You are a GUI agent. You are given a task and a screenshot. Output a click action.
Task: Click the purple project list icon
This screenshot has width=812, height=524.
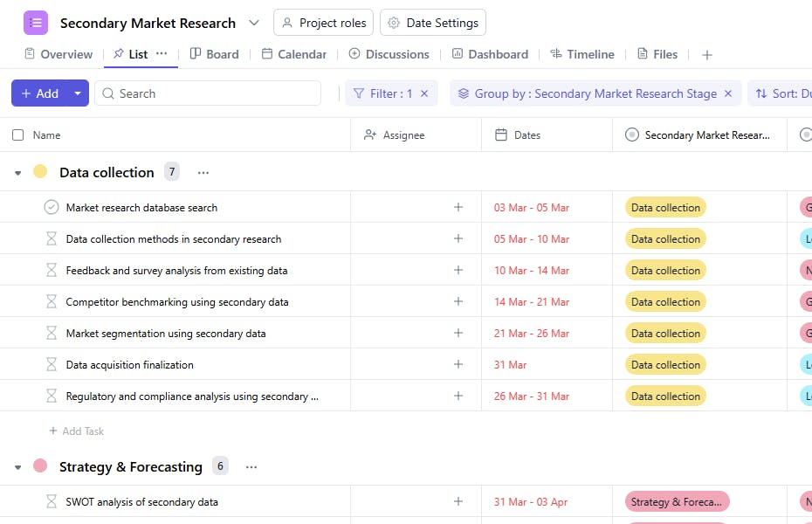pyautogui.click(x=36, y=23)
